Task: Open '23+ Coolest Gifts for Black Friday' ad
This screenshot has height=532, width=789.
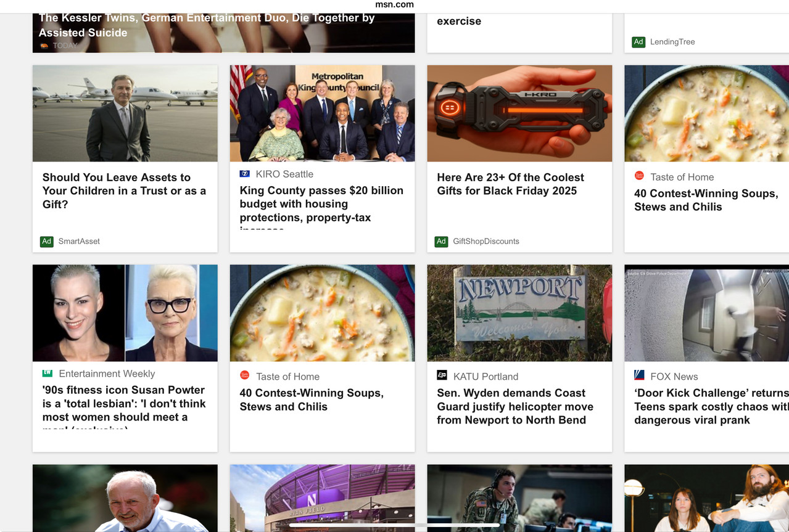Action: click(510, 184)
